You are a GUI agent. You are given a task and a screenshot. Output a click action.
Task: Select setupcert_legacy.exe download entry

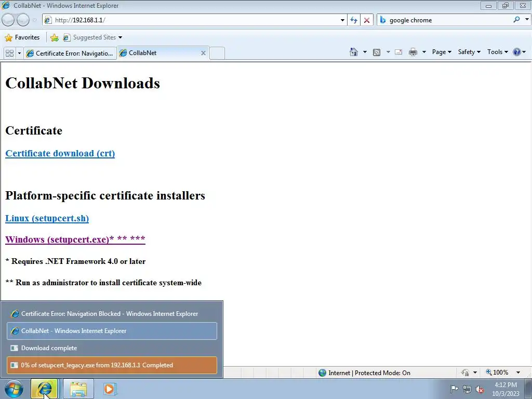pyautogui.click(x=112, y=365)
